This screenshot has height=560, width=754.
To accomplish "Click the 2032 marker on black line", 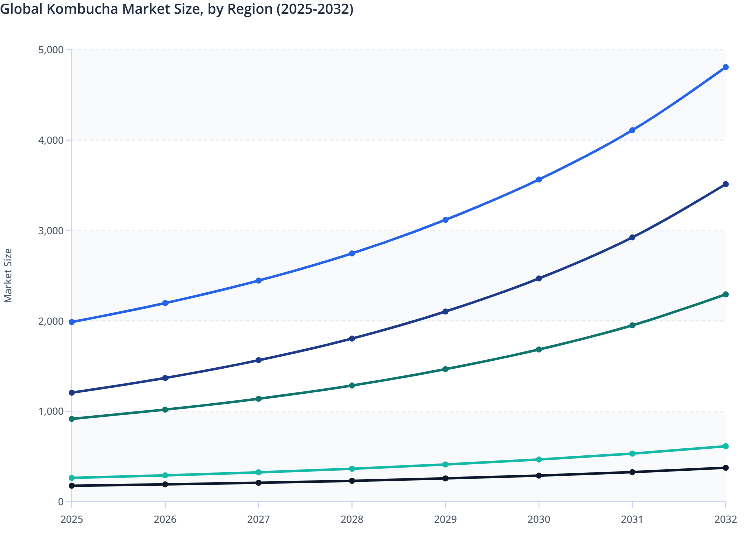I will [726, 468].
